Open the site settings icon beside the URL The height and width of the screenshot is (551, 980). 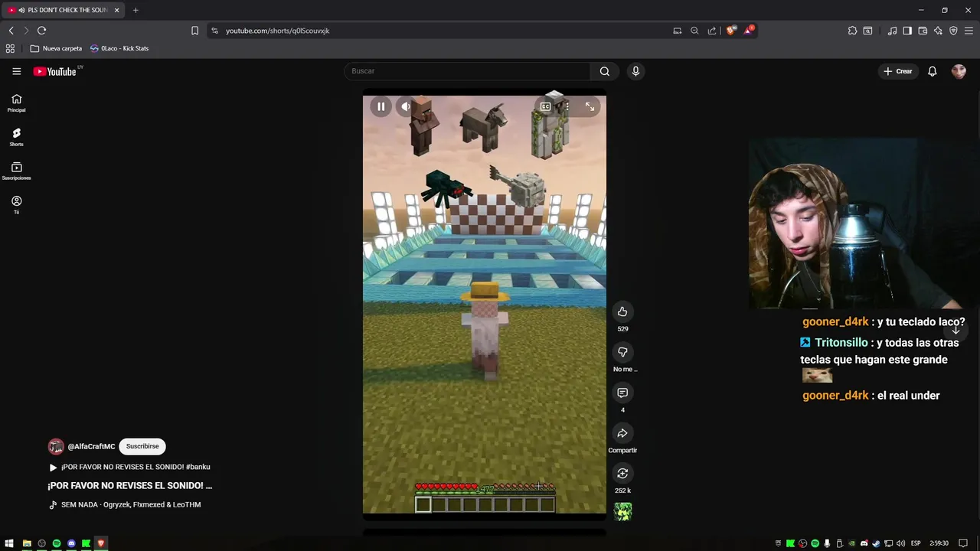point(214,31)
